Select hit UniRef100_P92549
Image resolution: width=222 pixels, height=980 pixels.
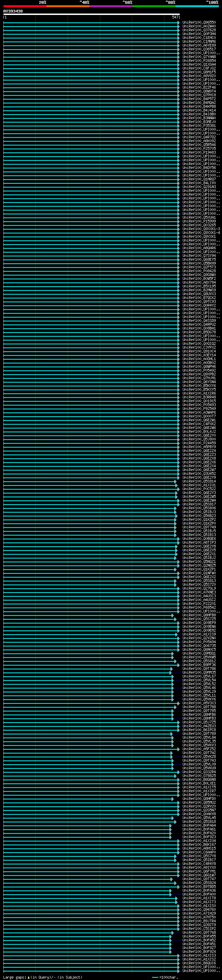coord(199,408)
